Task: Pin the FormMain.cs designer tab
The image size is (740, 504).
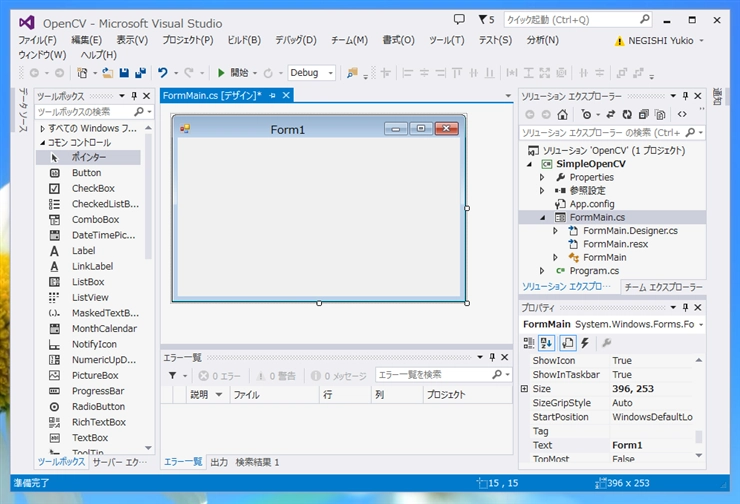Action: pos(272,95)
